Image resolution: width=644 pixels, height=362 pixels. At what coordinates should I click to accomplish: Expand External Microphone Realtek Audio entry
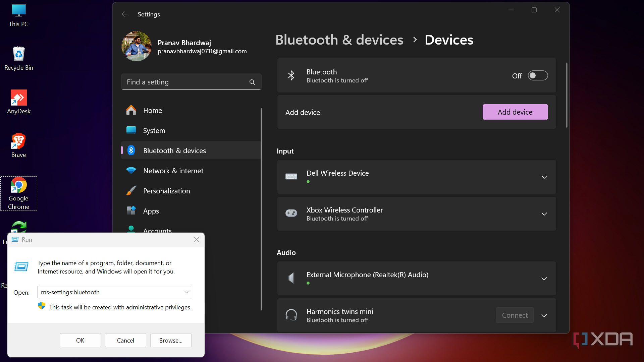pyautogui.click(x=544, y=279)
